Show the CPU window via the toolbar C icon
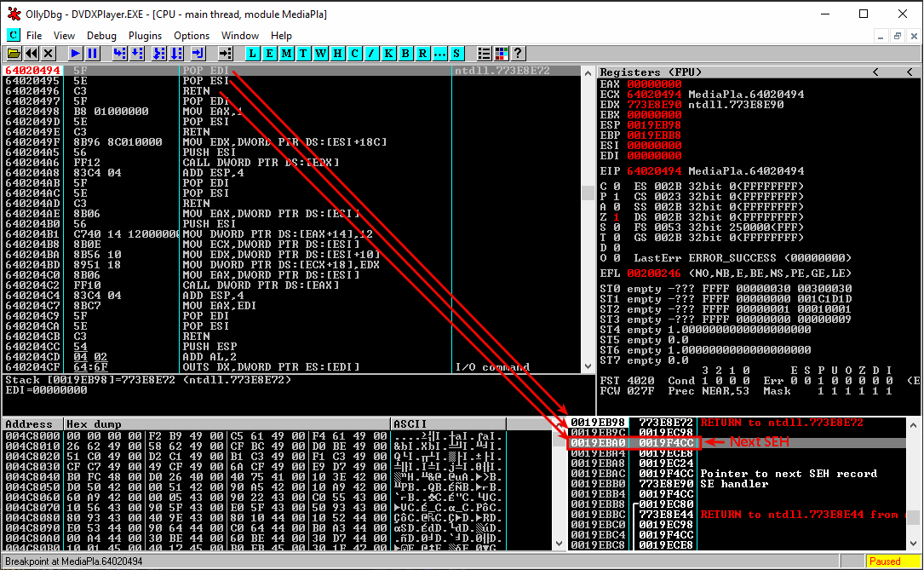 [355, 54]
